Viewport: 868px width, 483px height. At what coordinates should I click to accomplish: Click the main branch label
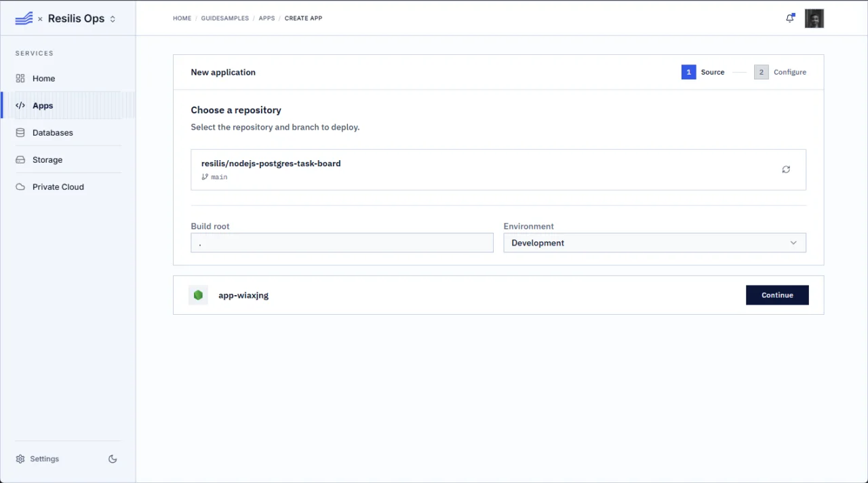point(215,177)
